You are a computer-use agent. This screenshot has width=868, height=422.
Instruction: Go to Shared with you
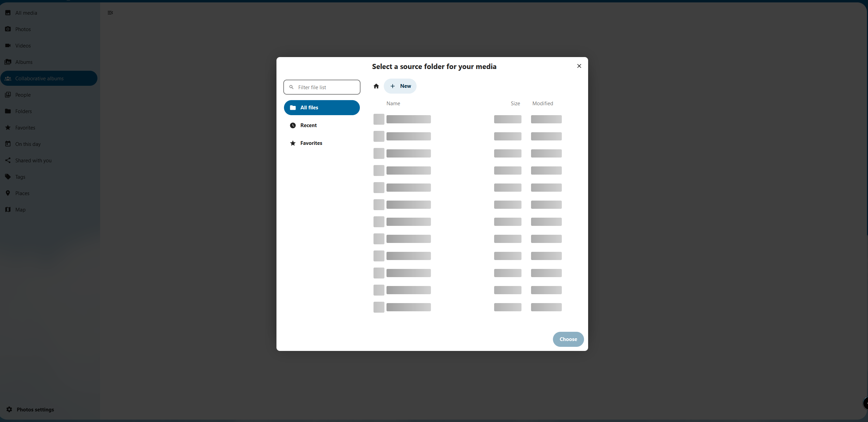[33, 161]
